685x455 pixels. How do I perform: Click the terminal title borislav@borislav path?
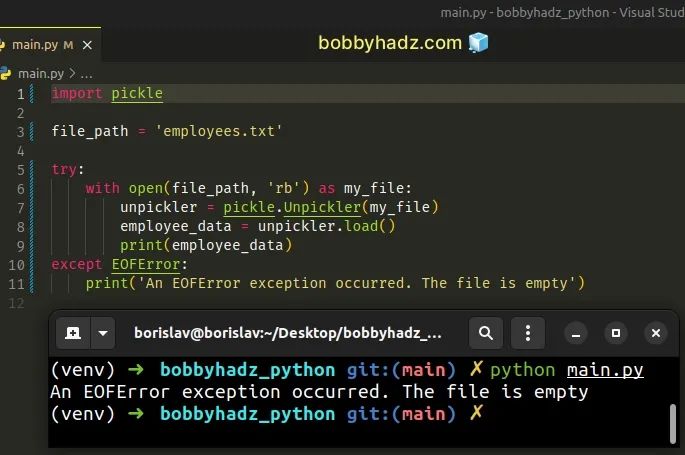click(x=287, y=333)
